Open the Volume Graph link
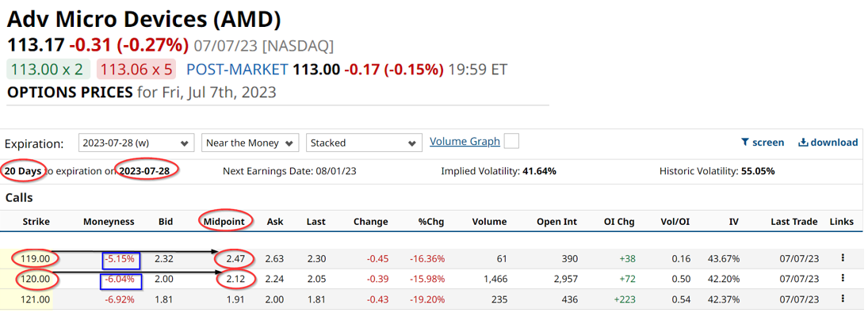The height and width of the screenshot is (320, 868). tap(465, 142)
